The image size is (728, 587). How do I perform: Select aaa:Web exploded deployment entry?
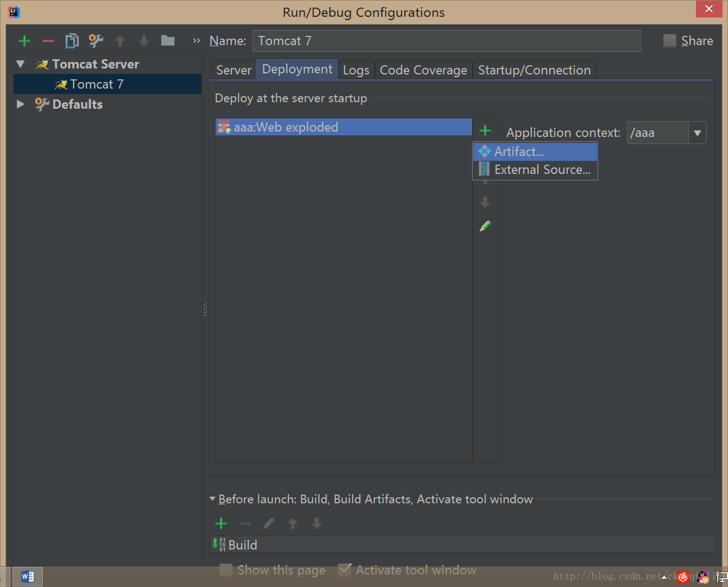(344, 127)
